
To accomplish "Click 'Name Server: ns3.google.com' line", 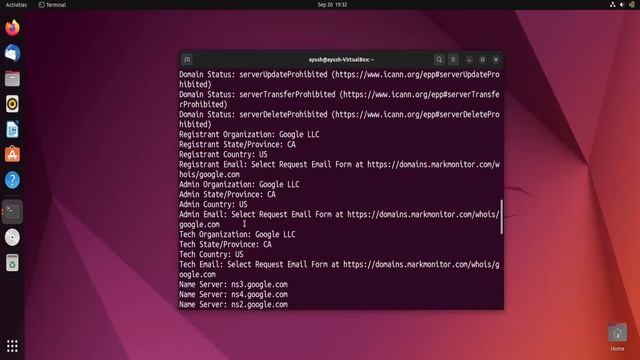I will point(233,284).
